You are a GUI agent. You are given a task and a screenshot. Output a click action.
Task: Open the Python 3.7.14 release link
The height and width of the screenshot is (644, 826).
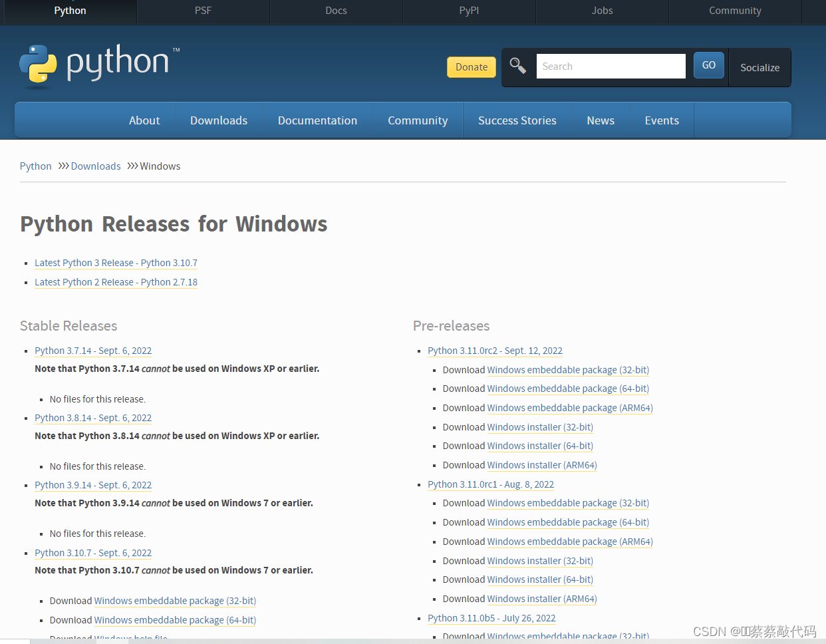point(93,351)
